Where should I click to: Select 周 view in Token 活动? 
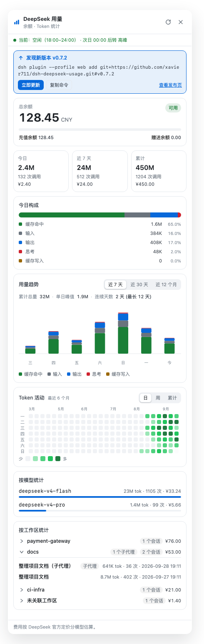(158, 398)
